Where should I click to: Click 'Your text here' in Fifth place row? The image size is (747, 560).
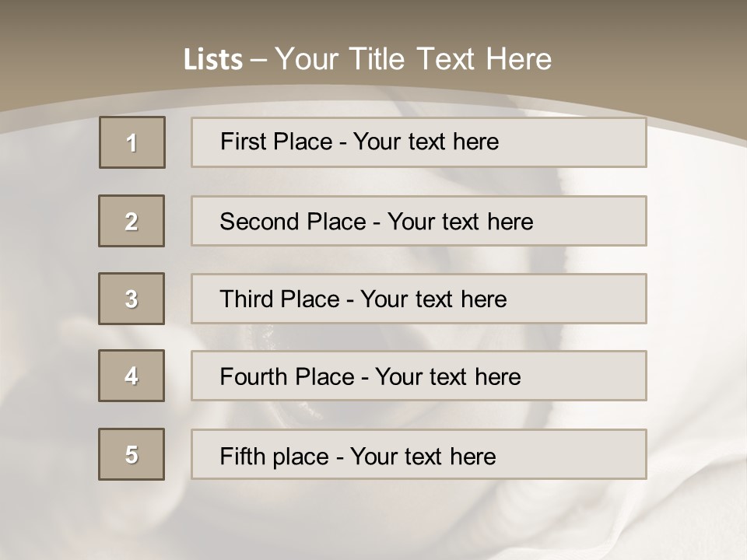tap(423, 456)
